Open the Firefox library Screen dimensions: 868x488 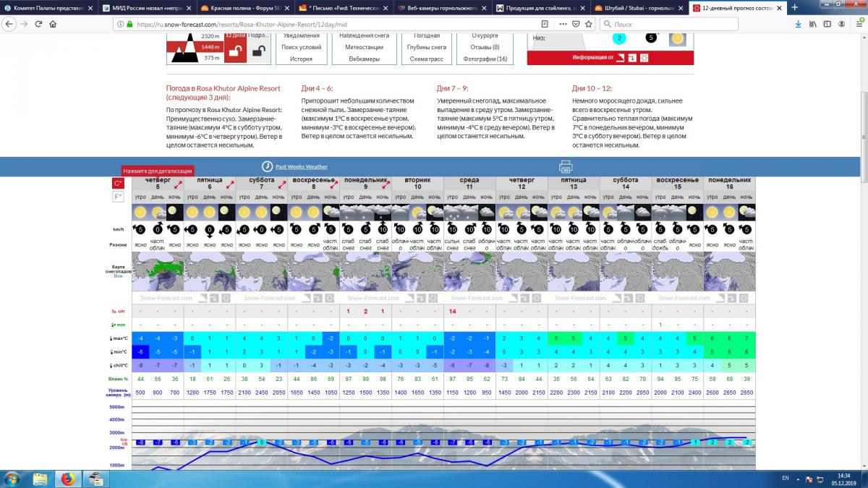pyautogui.click(x=813, y=24)
